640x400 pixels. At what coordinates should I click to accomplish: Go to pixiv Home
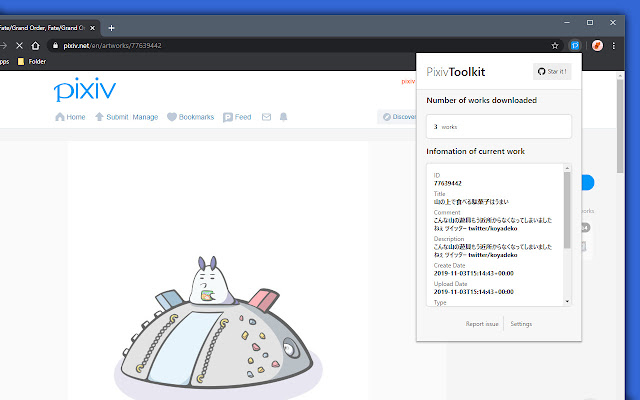70,117
